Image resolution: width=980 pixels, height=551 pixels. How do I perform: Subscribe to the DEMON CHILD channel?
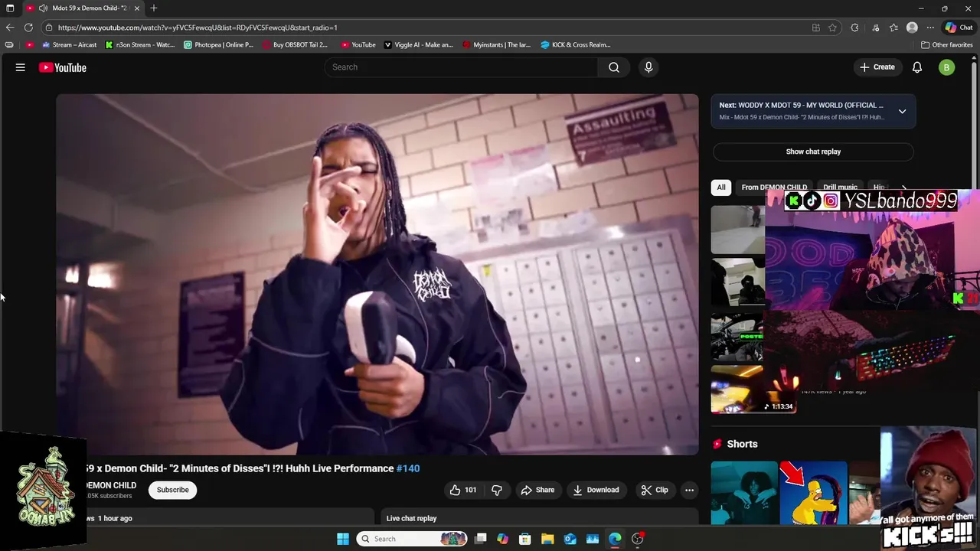(173, 490)
